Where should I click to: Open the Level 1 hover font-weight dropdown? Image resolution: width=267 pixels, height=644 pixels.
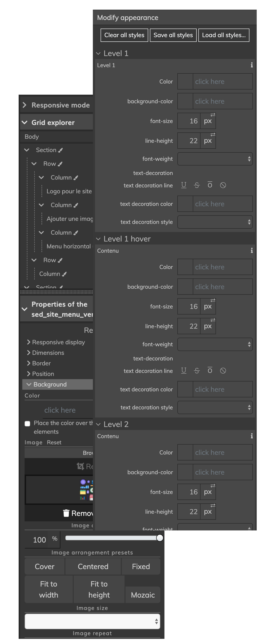tap(215, 344)
